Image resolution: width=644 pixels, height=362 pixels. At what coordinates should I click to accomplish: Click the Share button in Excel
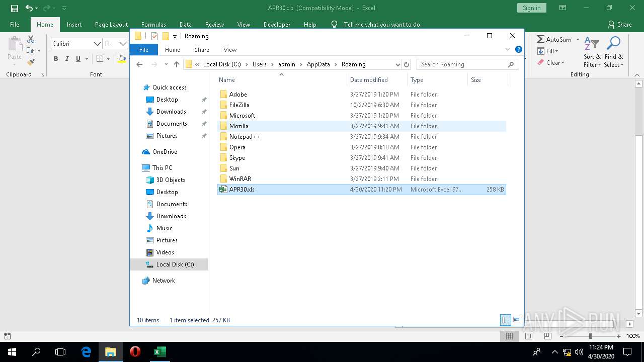coord(619,24)
